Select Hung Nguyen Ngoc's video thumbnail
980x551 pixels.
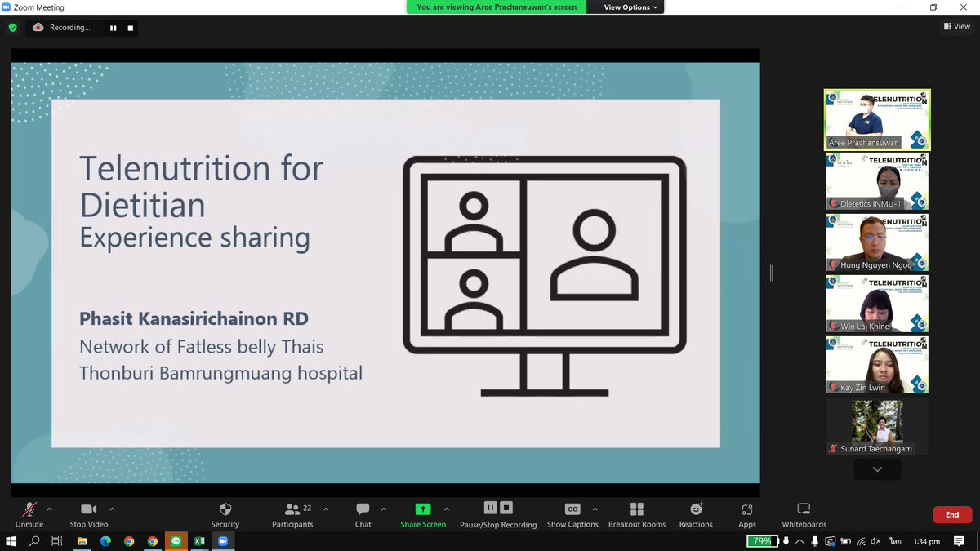[877, 242]
